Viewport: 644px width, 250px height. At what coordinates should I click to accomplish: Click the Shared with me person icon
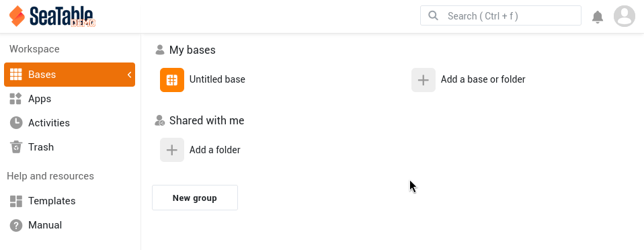pos(160,120)
